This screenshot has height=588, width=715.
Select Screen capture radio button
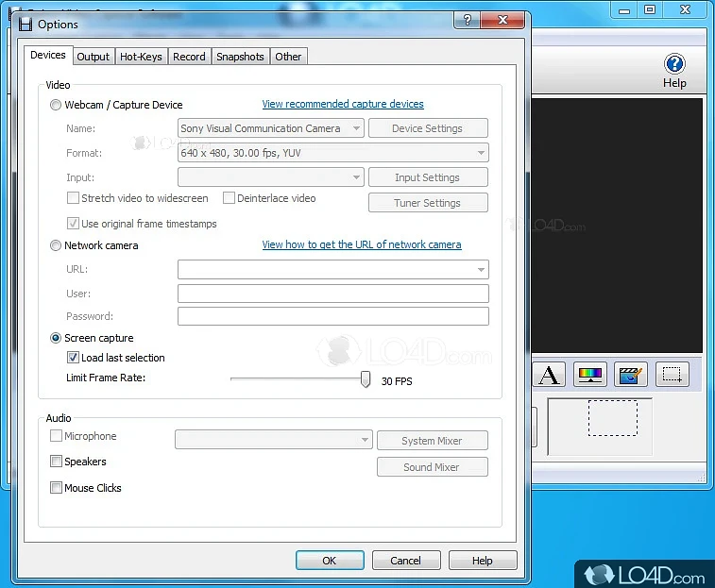[55, 338]
